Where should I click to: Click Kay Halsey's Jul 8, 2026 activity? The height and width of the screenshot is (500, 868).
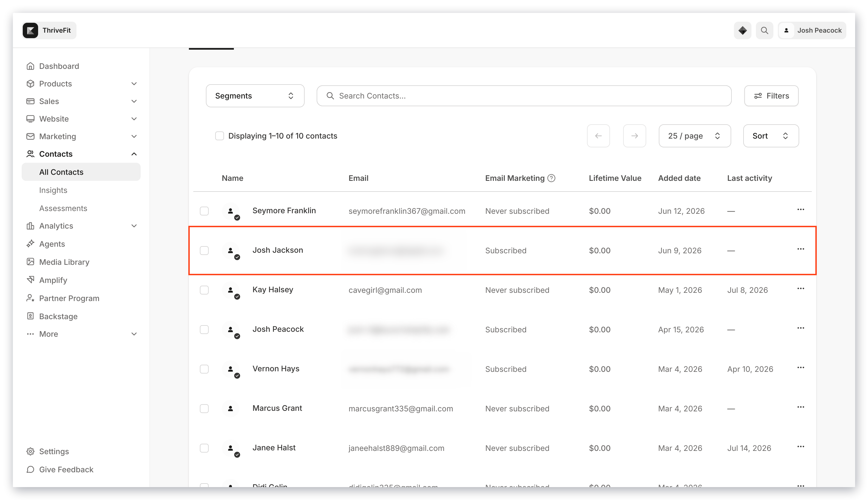click(747, 290)
